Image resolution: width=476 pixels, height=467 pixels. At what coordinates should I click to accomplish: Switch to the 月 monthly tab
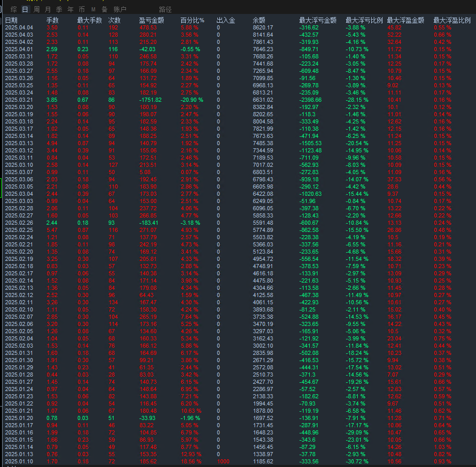pos(47,9)
